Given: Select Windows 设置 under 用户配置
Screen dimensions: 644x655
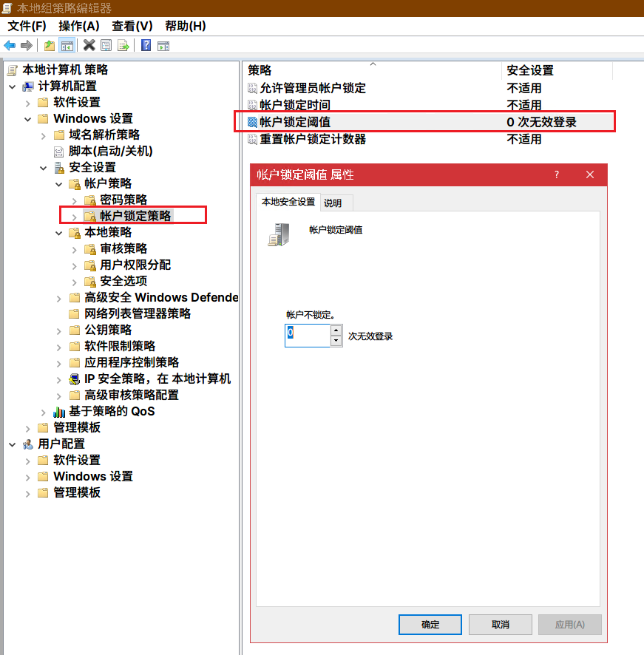Looking at the screenshot, I should (92, 477).
